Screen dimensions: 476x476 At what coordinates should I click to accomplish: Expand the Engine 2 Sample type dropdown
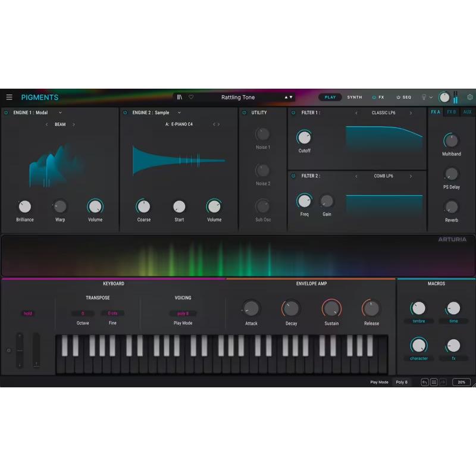pyautogui.click(x=179, y=112)
